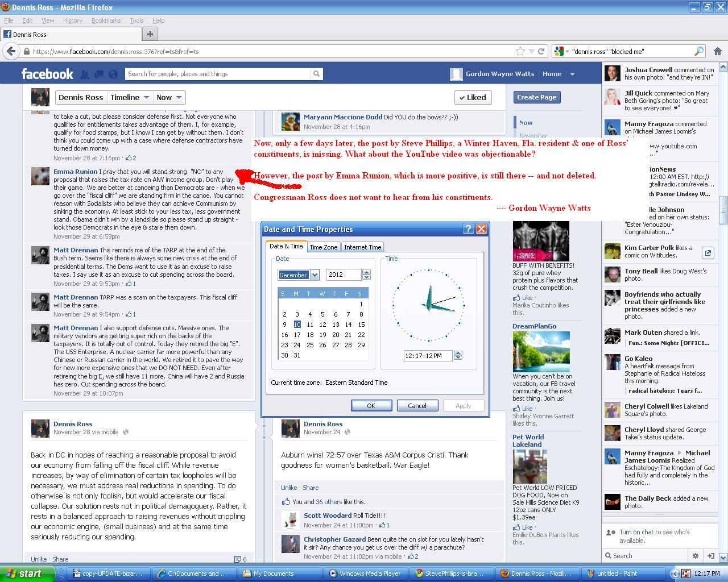Screen dimensions: 728x582
Task: Go to Firefox home page icon
Action: [718, 51]
